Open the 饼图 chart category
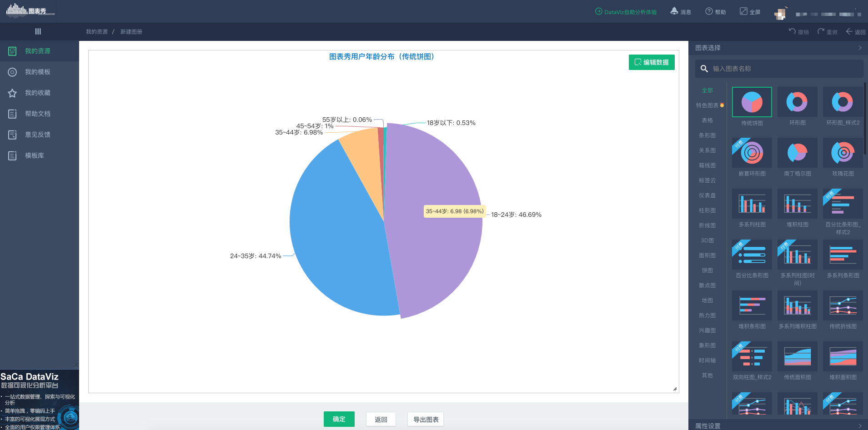868x430 pixels. pos(707,270)
